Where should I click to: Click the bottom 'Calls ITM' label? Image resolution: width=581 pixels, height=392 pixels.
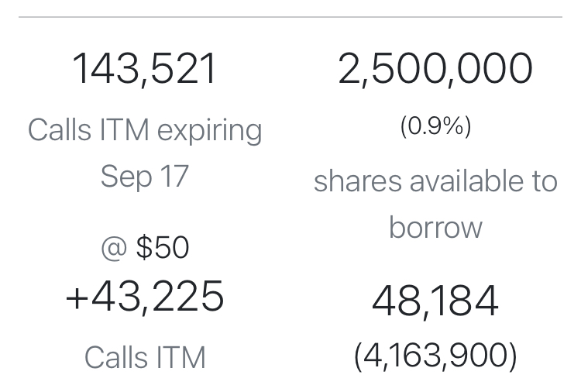[145, 357]
